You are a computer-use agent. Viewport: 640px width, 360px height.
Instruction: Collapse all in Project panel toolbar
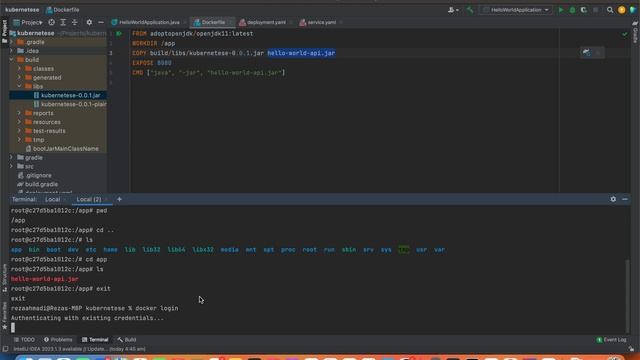(x=74, y=22)
